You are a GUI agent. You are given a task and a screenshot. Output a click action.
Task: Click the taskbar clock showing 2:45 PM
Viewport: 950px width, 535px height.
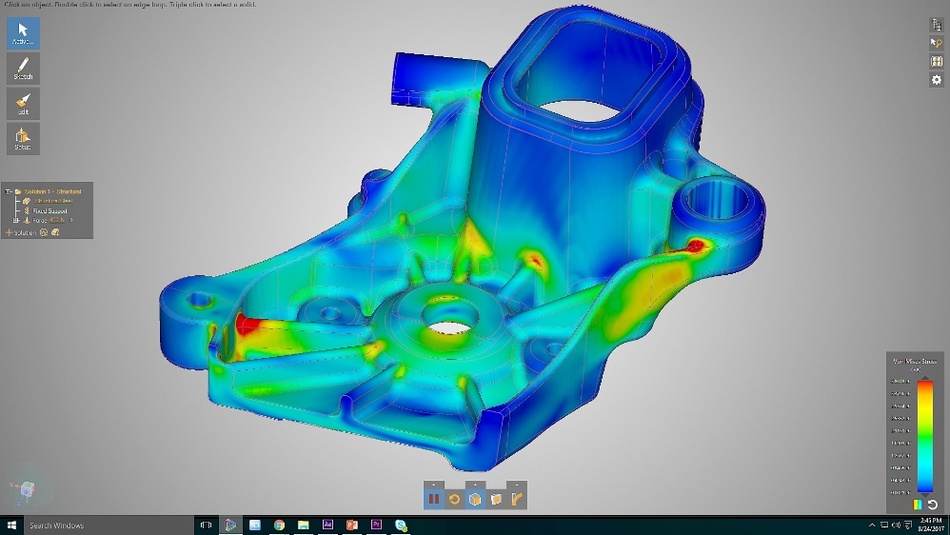(931, 525)
